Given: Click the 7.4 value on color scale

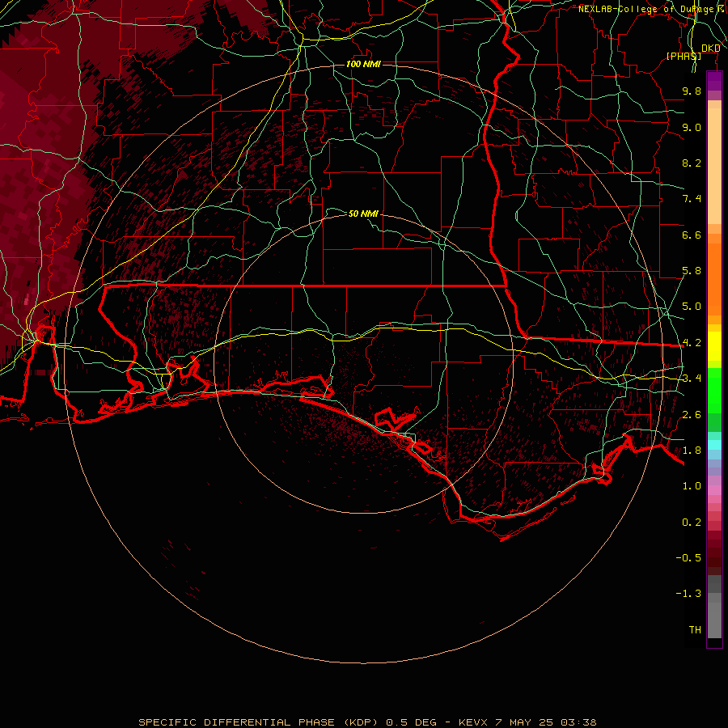Looking at the screenshot, I should click(x=692, y=199).
